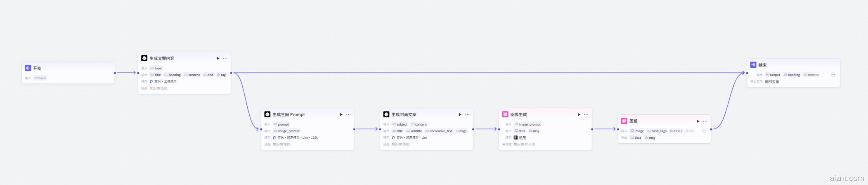Click the 豆包・工具调用 model label
868x185 pixels.
[x=166, y=81]
